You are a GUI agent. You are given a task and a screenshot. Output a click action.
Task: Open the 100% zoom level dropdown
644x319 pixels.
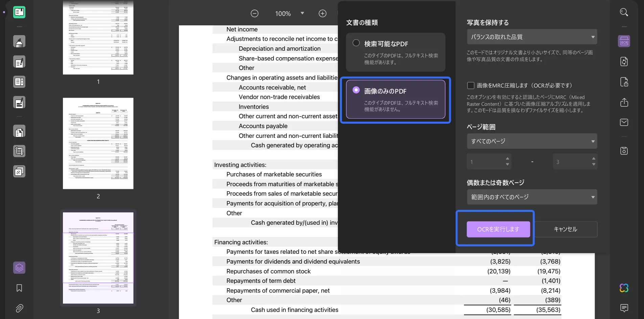(x=302, y=14)
